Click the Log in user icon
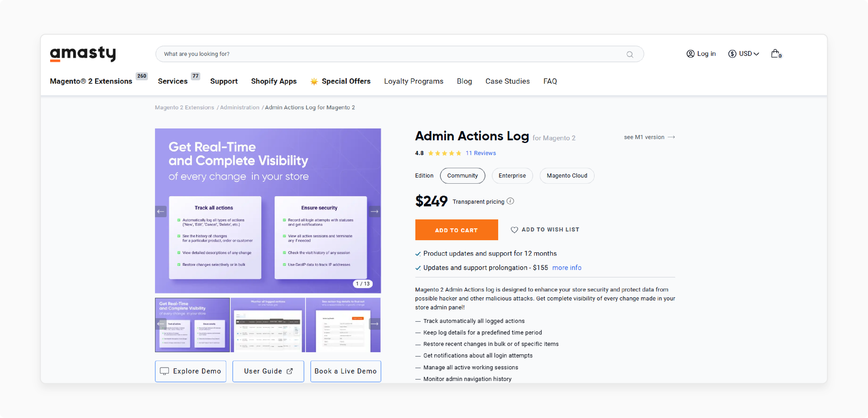This screenshot has width=868, height=418. [x=690, y=53]
